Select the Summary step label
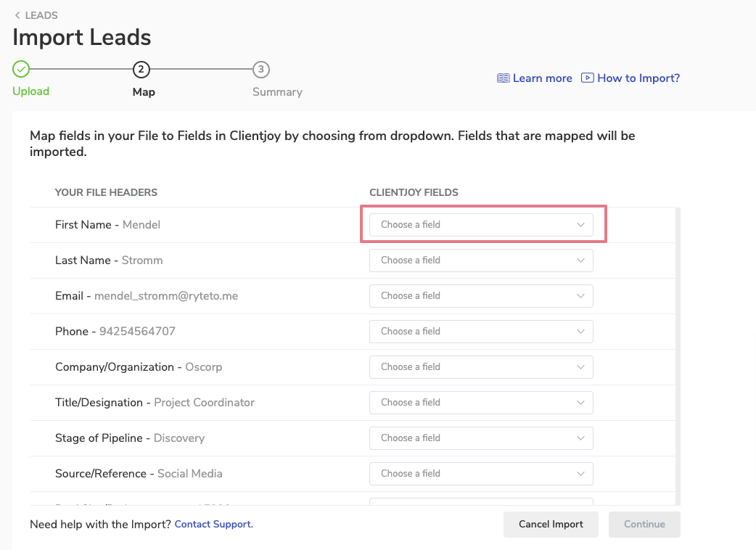Image resolution: width=756 pixels, height=550 pixels. tap(277, 92)
